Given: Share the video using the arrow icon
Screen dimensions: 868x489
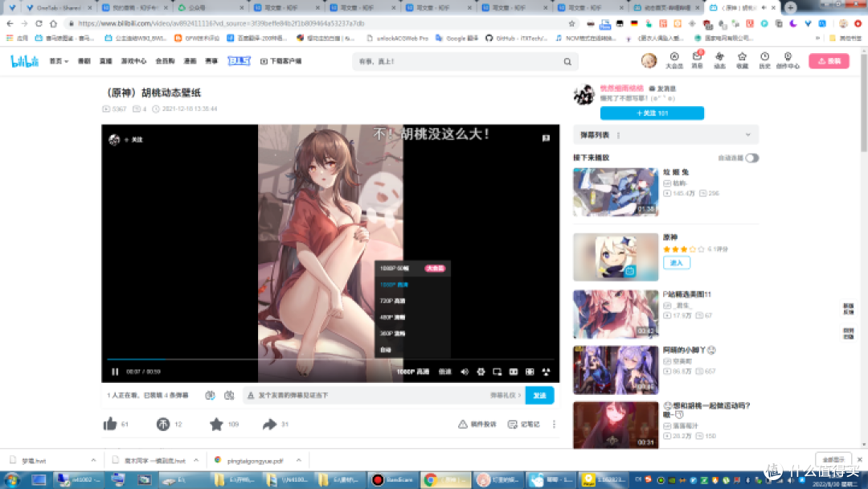Looking at the screenshot, I should click(269, 424).
